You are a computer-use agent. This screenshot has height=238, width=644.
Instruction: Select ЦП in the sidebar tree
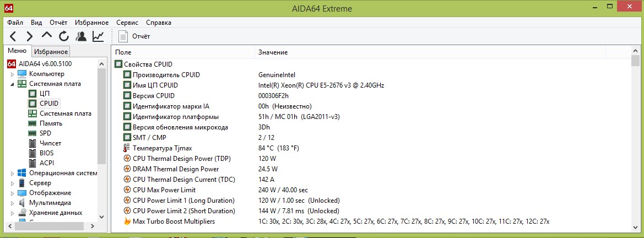click(45, 94)
